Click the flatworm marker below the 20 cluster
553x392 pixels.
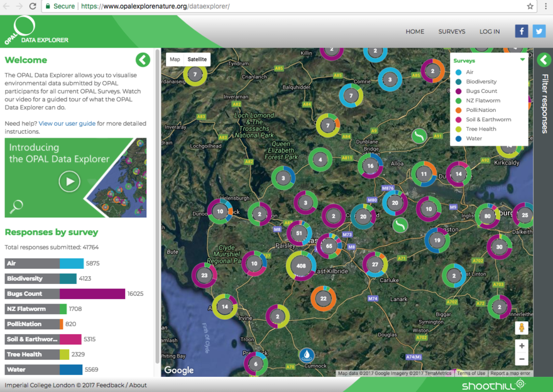[x=400, y=224]
